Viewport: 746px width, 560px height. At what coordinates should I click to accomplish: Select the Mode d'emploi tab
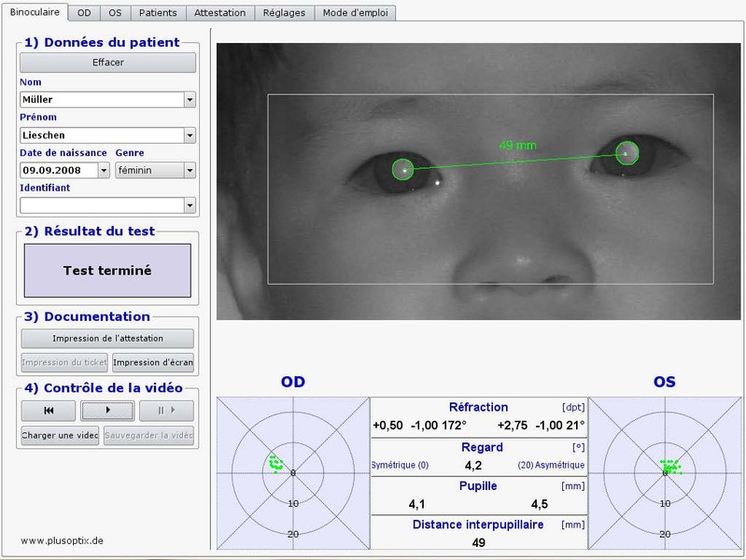click(x=355, y=13)
